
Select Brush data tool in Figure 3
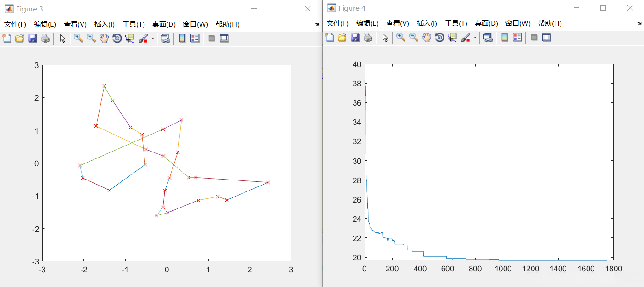[144, 38]
